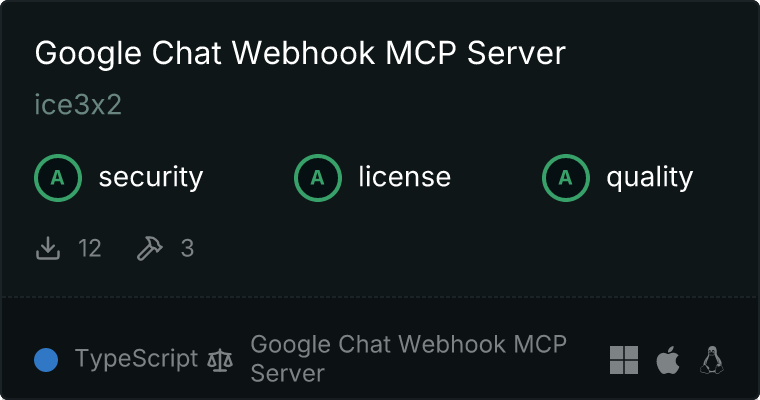
Task: Select the license label text
Action: coord(405,176)
